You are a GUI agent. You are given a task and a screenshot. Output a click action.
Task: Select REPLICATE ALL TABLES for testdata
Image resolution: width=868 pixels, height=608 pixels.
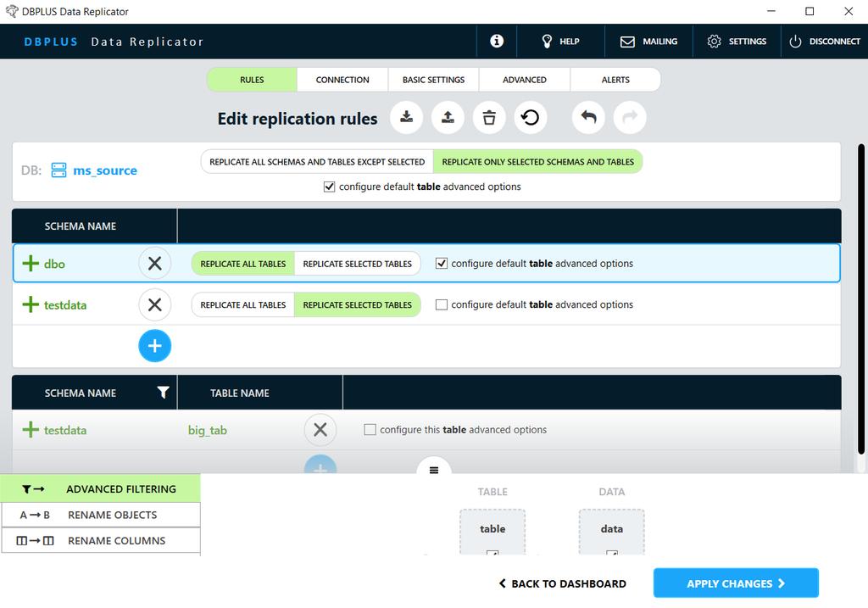[243, 304]
